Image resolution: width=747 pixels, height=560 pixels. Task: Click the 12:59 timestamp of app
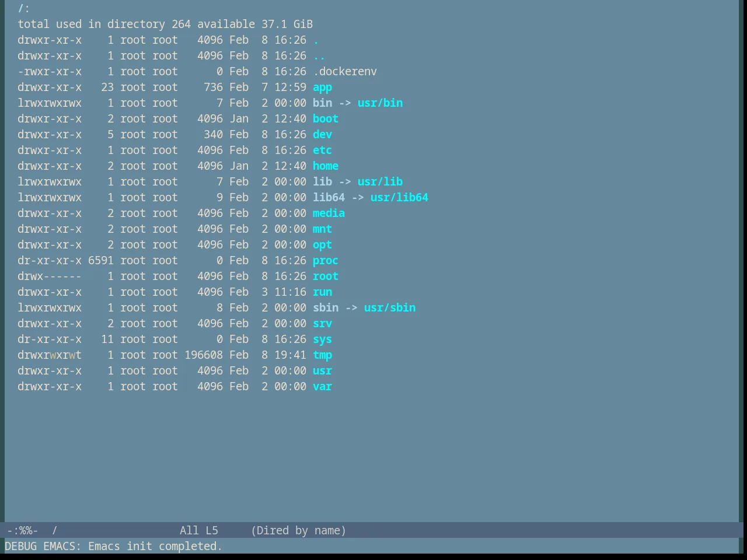click(290, 87)
